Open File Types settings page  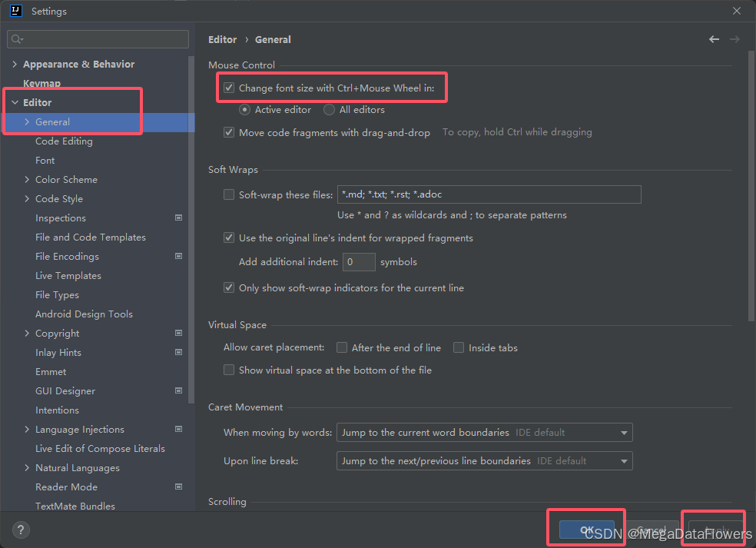click(58, 294)
